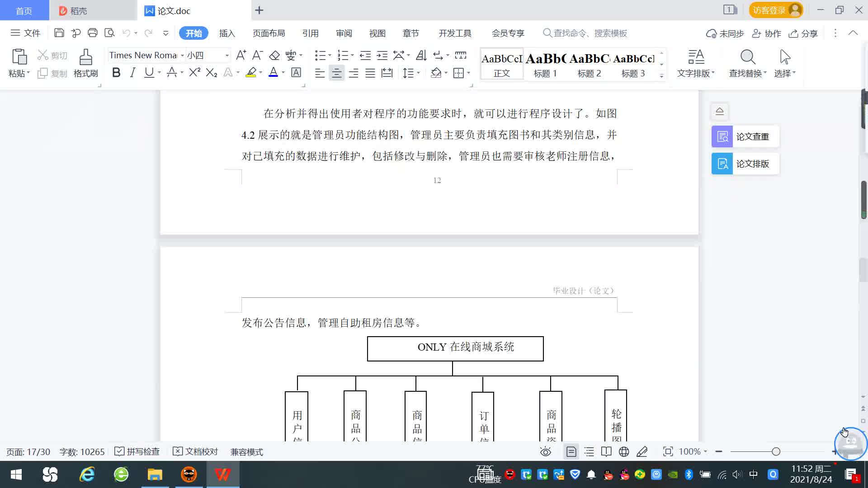
Task: Decrease paragraph indent
Action: (x=365, y=55)
